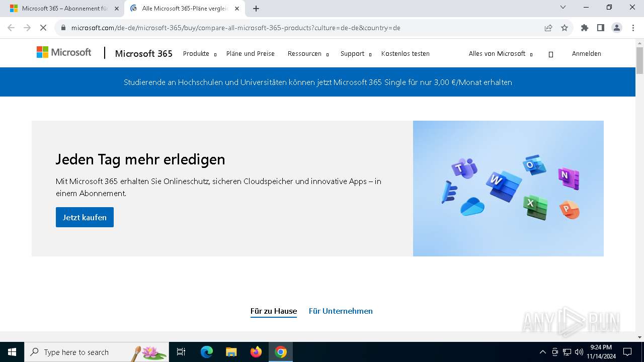The height and width of the screenshot is (362, 644).
Task: Bookmark this page with the star
Action: tap(565, 28)
